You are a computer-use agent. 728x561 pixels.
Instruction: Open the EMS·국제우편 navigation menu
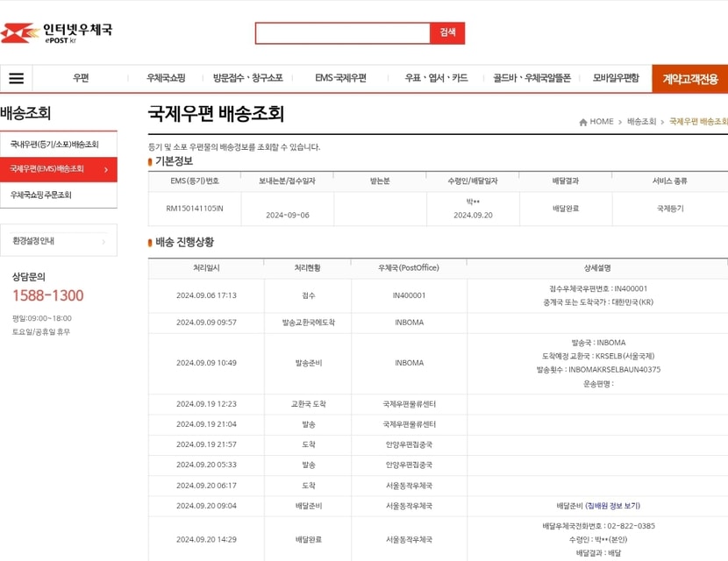[x=340, y=78]
